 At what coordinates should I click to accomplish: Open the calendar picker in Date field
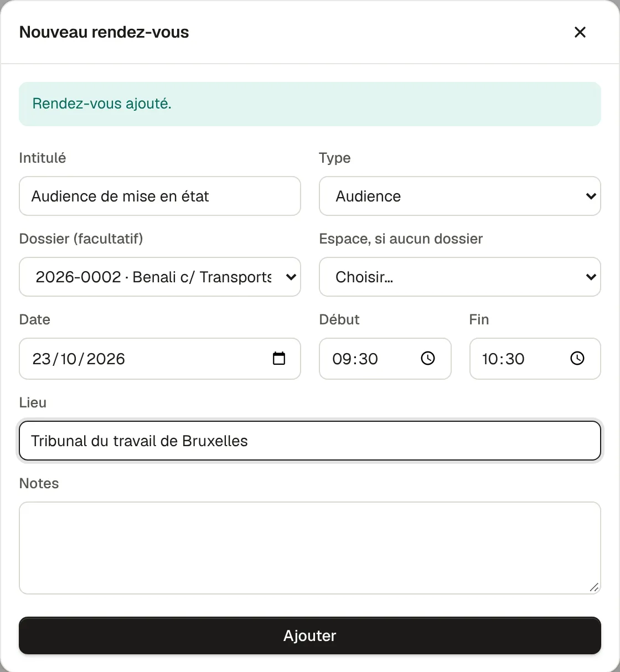coord(279,359)
